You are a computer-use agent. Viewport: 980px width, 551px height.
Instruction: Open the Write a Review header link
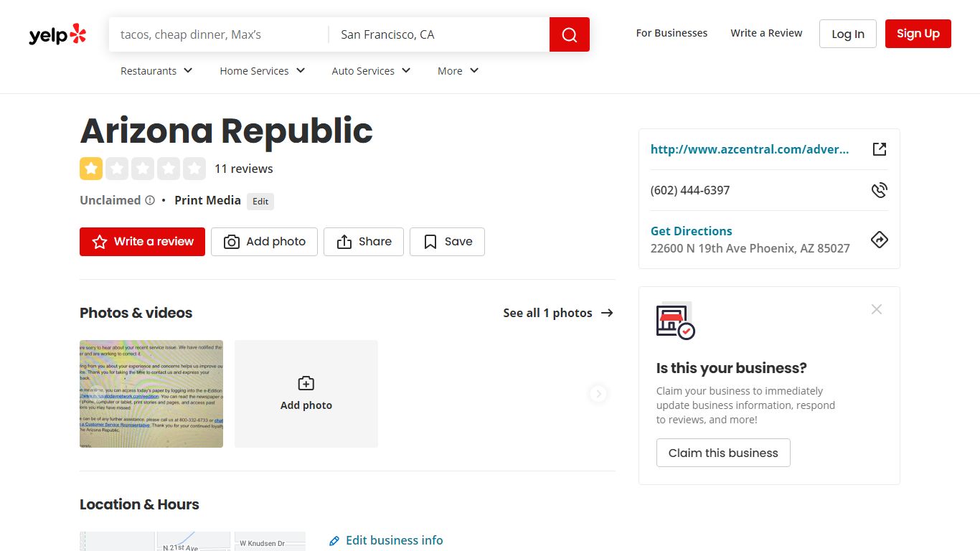(x=766, y=33)
